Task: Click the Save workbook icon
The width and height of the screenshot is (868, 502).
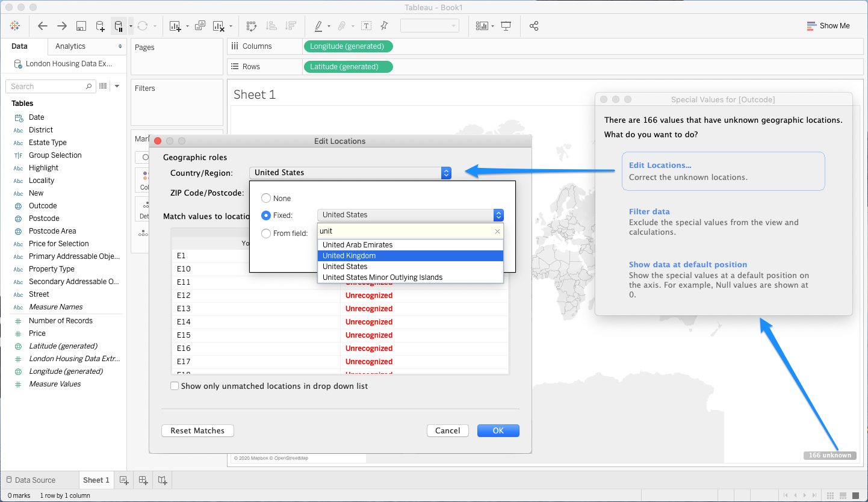Action: [81, 26]
